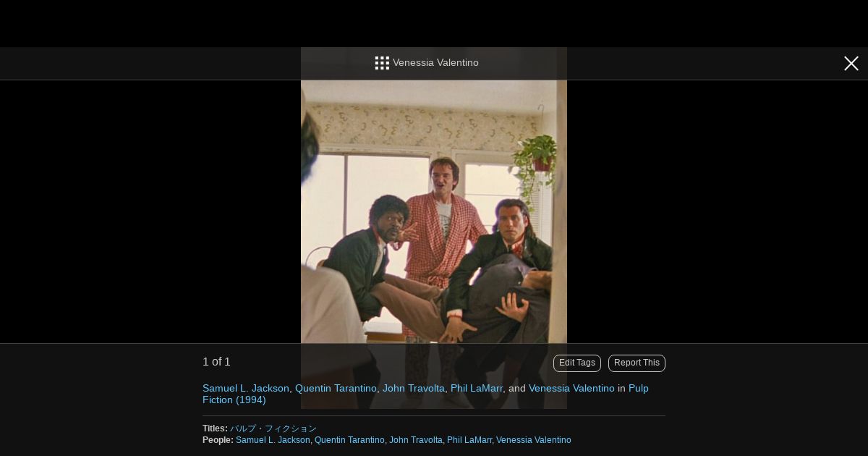
Task: Click the 'Titles:' label
Action: 215,428
